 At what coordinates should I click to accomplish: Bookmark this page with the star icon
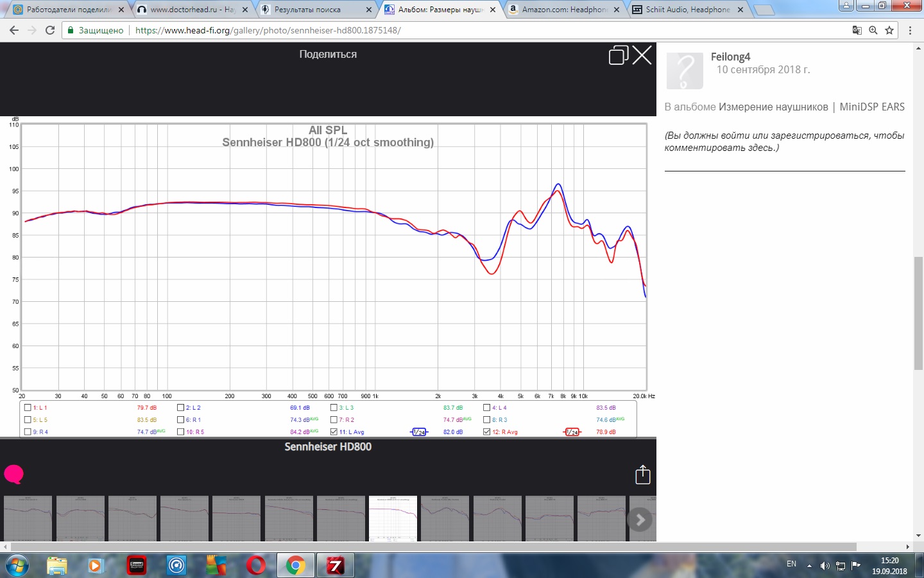(889, 30)
